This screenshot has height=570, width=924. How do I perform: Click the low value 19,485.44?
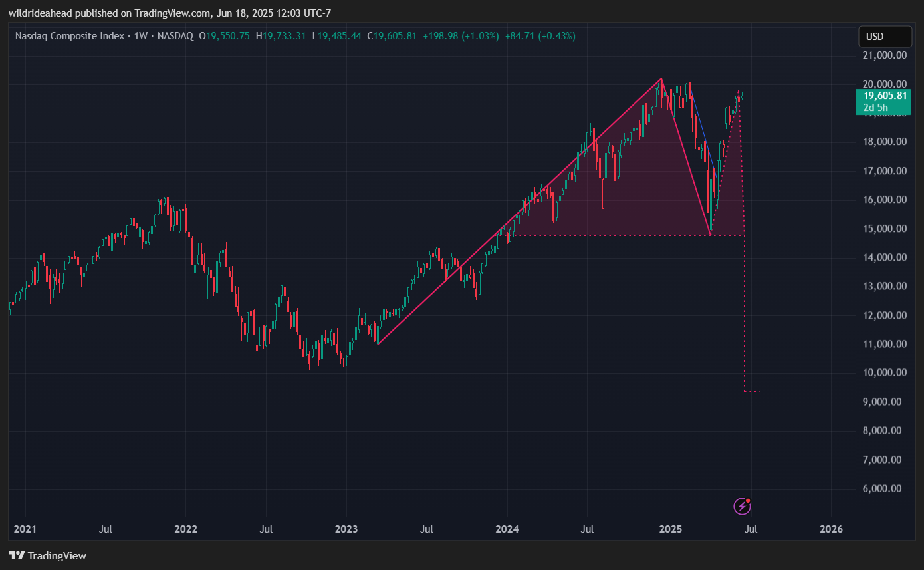(336, 36)
